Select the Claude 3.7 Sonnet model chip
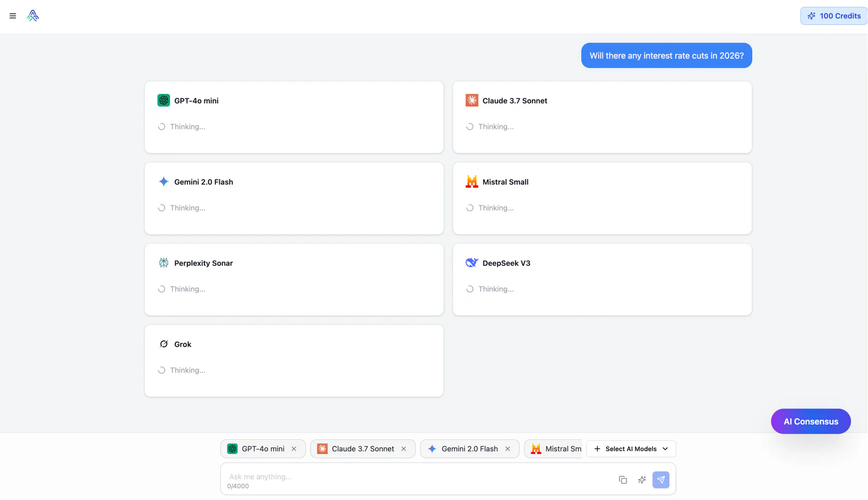This screenshot has height=500, width=868. pyautogui.click(x=362, y=449)
